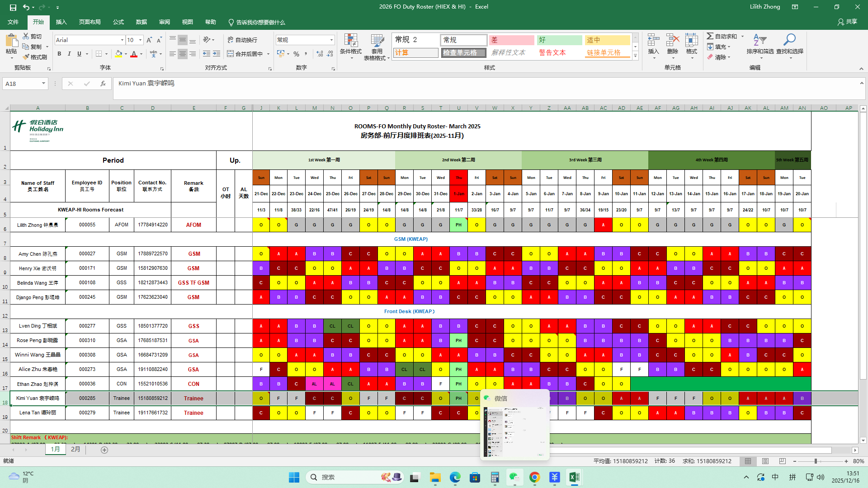Toggle Wrap Text option
Viewport: 868px width, 488px height.
[x=242, y=40]
